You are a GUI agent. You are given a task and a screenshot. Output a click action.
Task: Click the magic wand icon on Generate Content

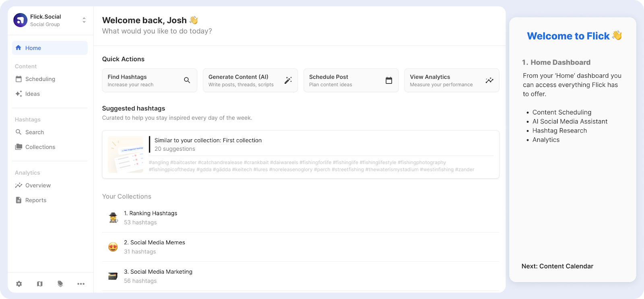coord(288,80)
